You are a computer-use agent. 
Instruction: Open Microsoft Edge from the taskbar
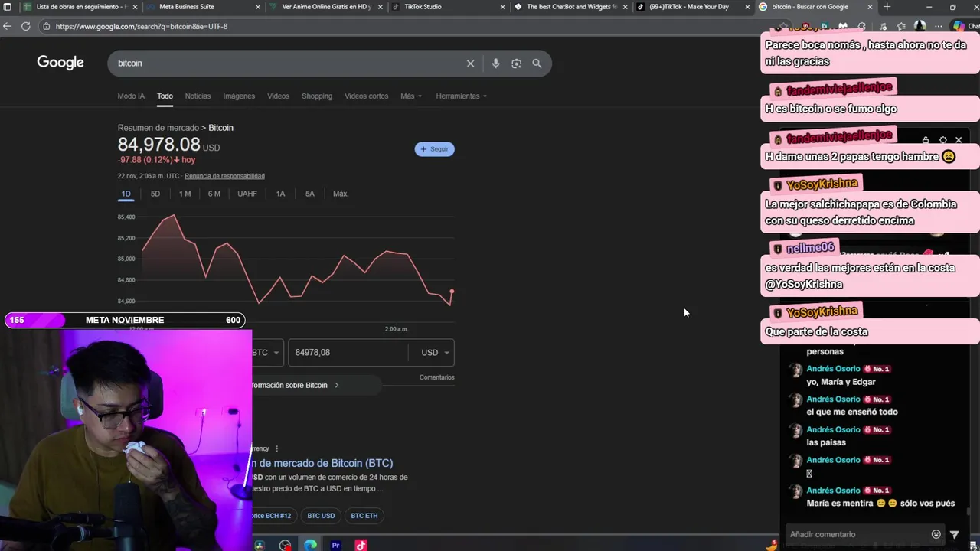310,545
